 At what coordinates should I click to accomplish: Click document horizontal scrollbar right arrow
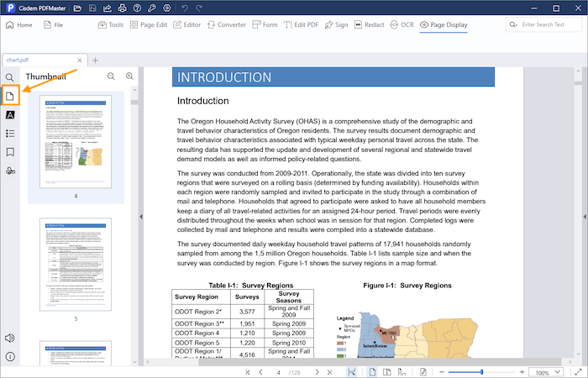(x=570, y=362)
